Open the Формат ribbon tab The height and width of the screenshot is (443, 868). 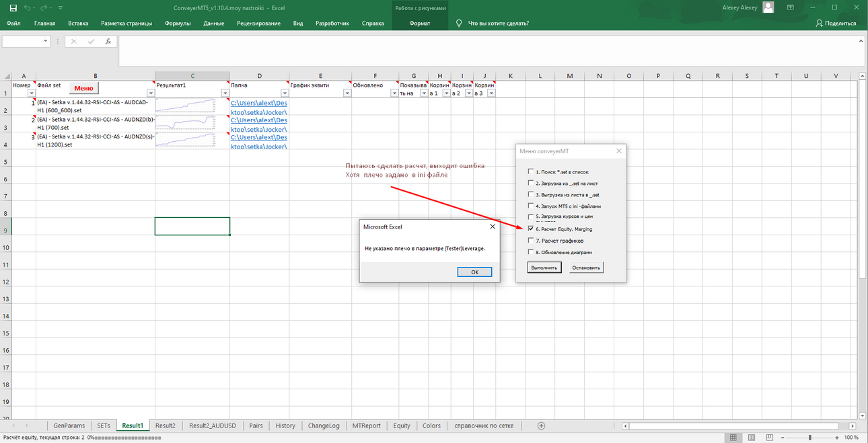(419, 23)
